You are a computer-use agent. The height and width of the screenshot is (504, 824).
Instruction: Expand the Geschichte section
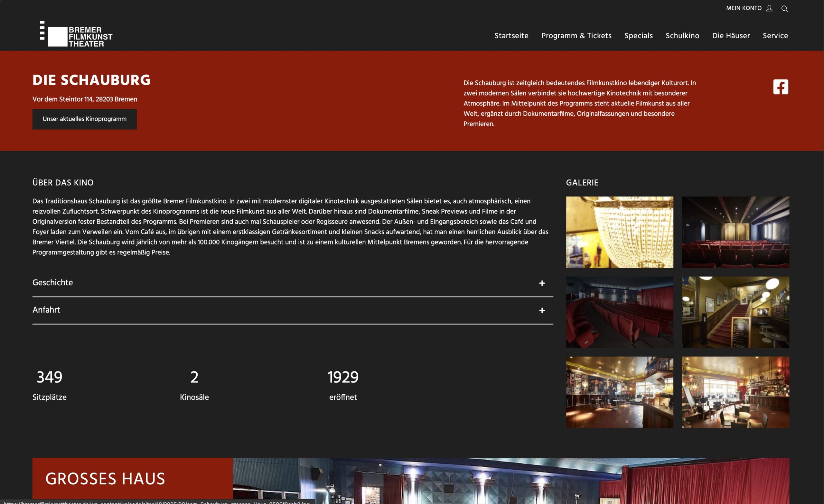tap(293, 283)
